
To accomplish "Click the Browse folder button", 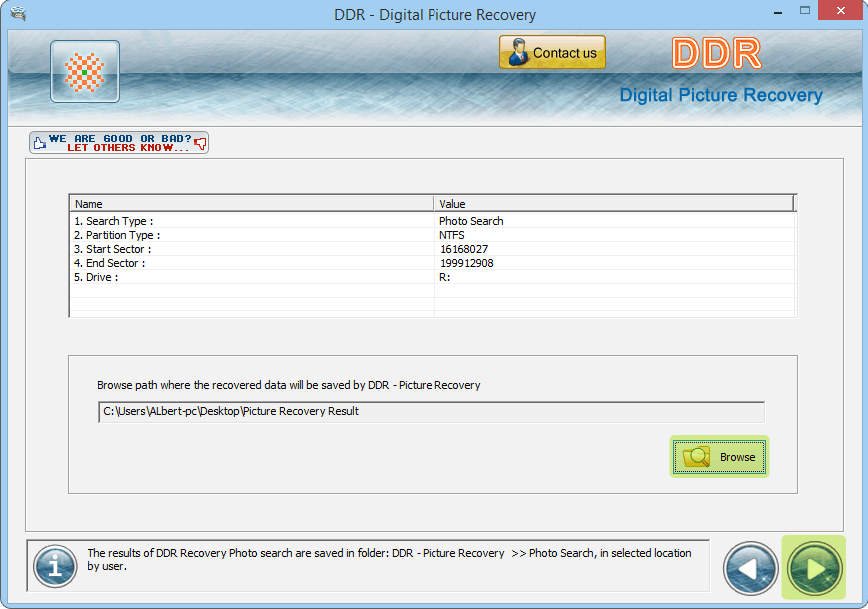I will [x=719, y=457].
